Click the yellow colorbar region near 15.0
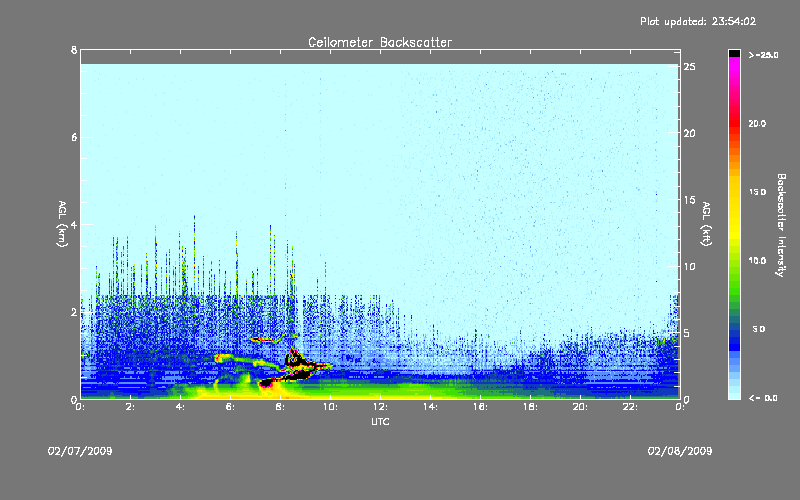 (734, 192)
